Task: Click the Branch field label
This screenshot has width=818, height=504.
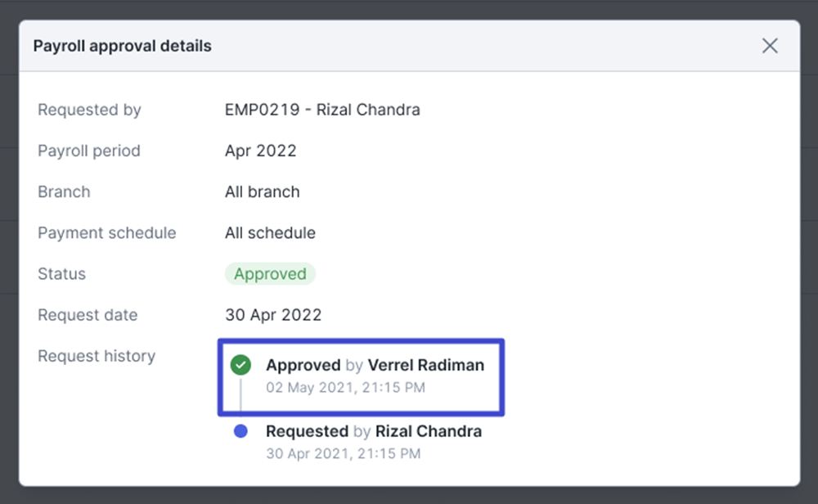Action: click(64, 192)
